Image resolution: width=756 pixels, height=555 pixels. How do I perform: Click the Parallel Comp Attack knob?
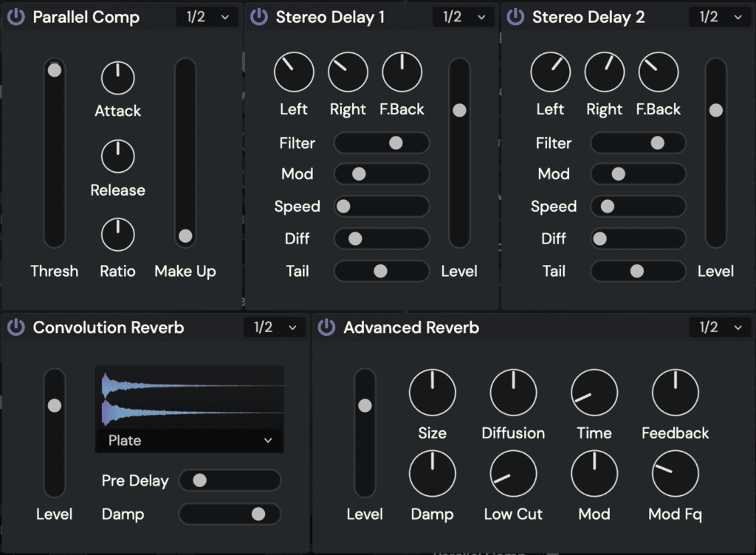117,77
